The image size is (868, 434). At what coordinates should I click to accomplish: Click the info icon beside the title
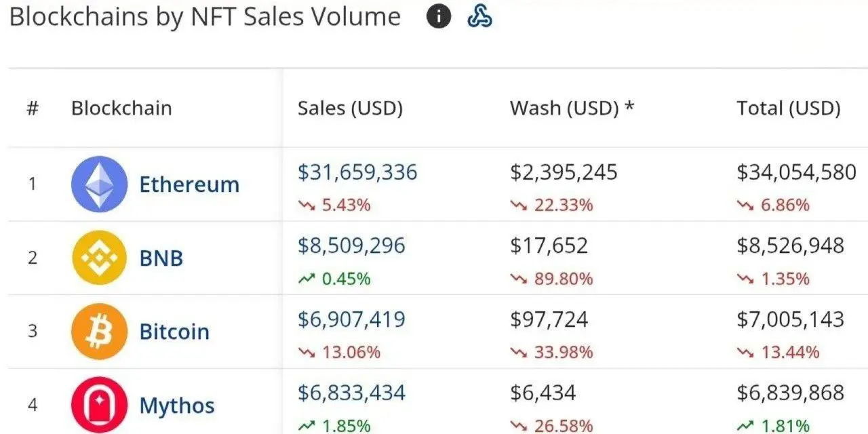pyautogui.click(x=439, y=17)
